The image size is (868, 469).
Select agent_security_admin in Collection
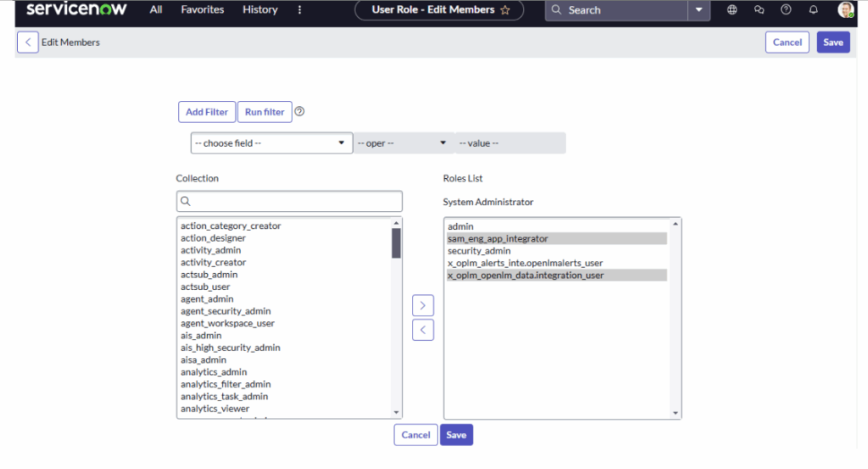pos(225,311)
